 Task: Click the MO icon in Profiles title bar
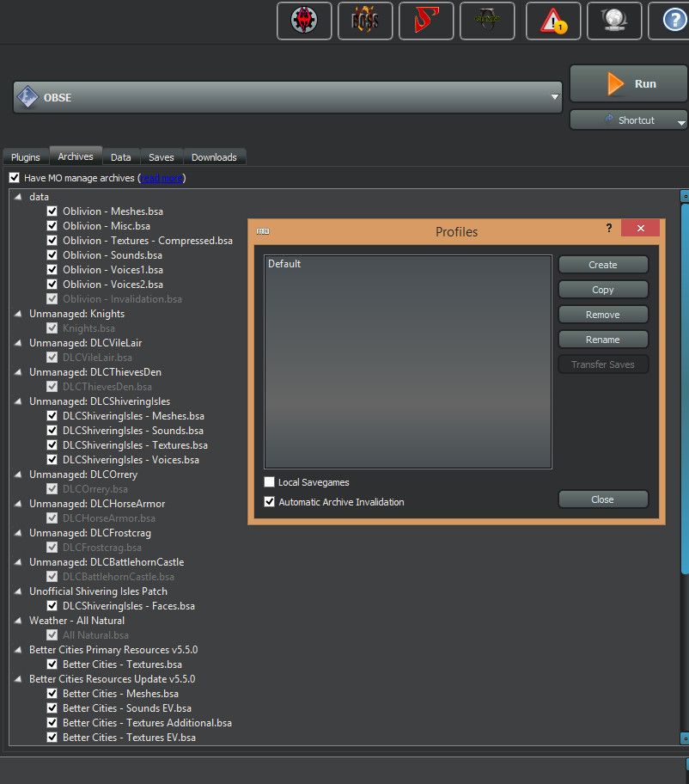click(263, 231)
